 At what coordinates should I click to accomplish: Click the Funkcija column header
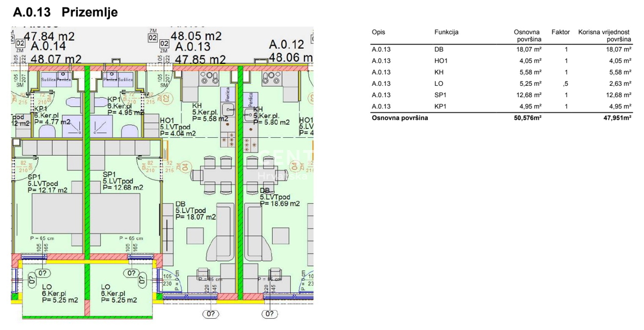446,33
